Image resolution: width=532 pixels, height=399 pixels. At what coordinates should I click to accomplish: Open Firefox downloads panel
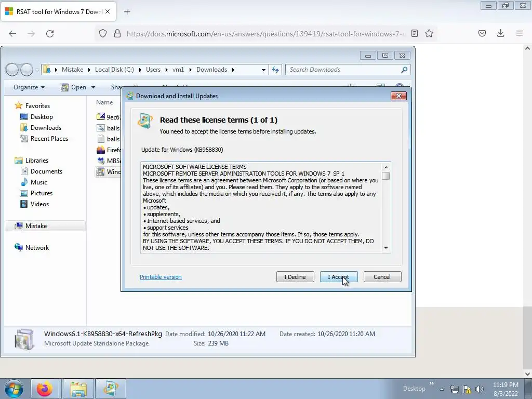500,33
